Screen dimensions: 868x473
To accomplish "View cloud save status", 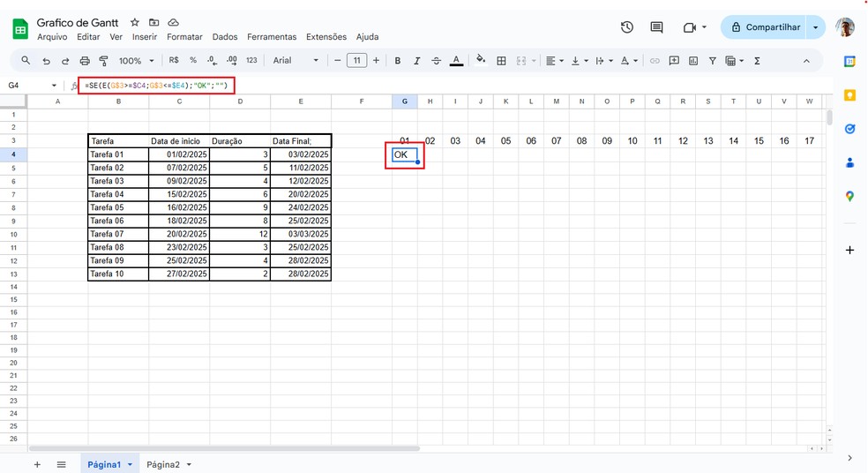I will 173,22.
